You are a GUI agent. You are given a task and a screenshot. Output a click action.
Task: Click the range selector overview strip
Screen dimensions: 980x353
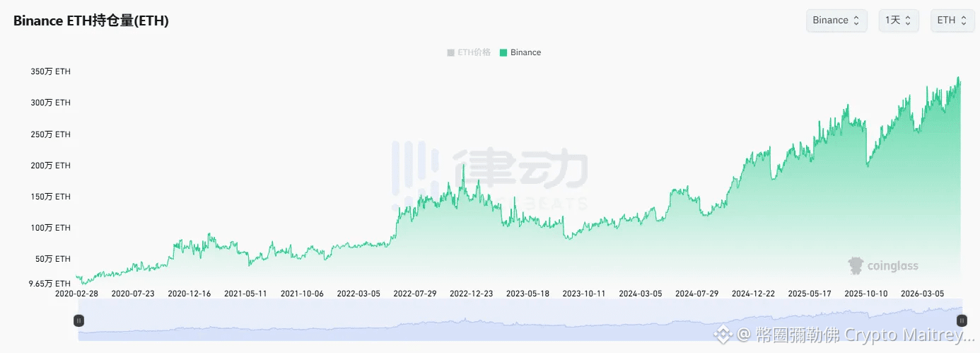coord(520,320)
